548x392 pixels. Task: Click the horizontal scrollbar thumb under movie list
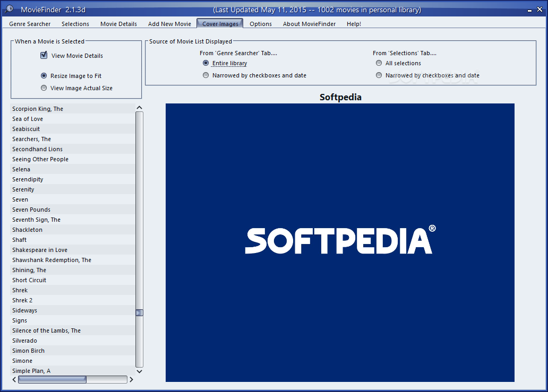(x=52, y=379)
